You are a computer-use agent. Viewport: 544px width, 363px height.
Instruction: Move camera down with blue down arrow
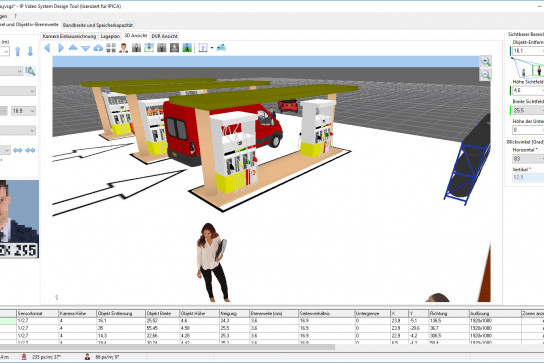pyautogui.click(x=31, y=51)
